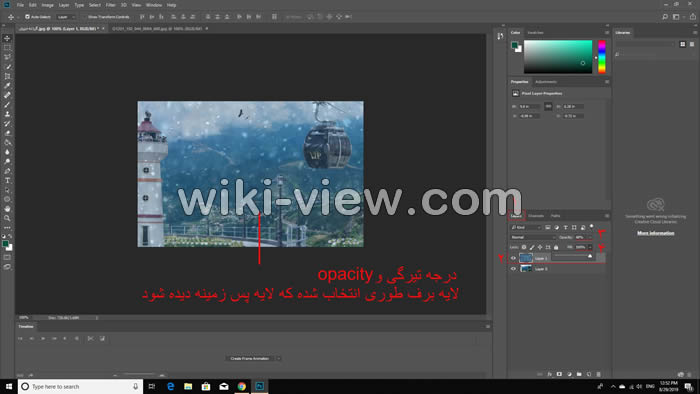The width and height of the screenshot is (700, 394).
Task: Select the Healing Brush tool
Action: coord(7,95)
